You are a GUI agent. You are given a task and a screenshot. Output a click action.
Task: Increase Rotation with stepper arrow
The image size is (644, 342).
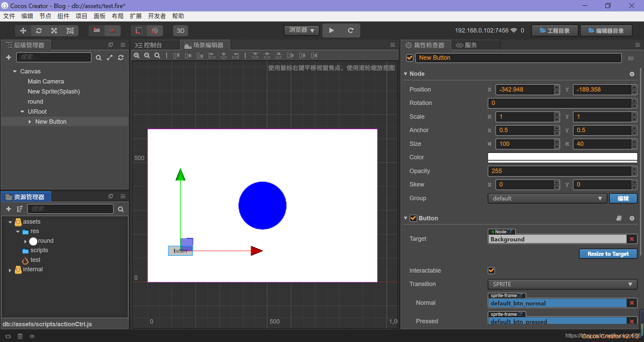(634, 101)
